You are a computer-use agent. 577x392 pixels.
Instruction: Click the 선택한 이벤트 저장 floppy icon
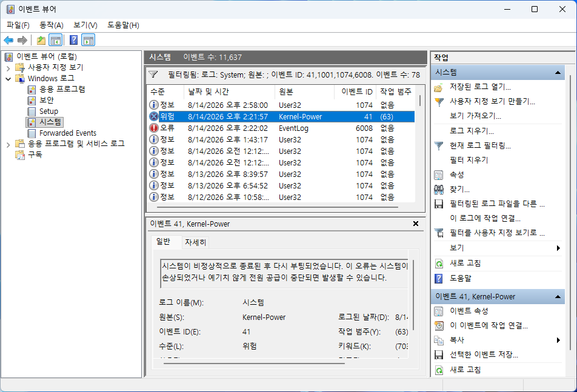439,355
